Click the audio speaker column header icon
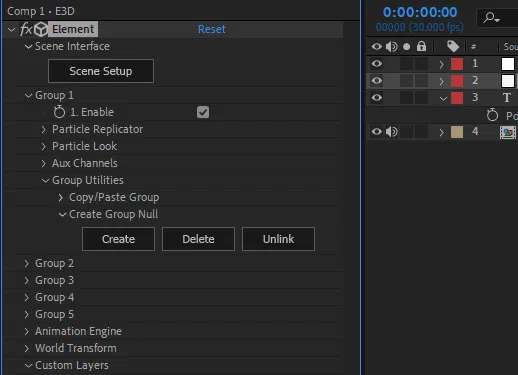The width and height of the screenshot is (518, 375). point(392,46)
